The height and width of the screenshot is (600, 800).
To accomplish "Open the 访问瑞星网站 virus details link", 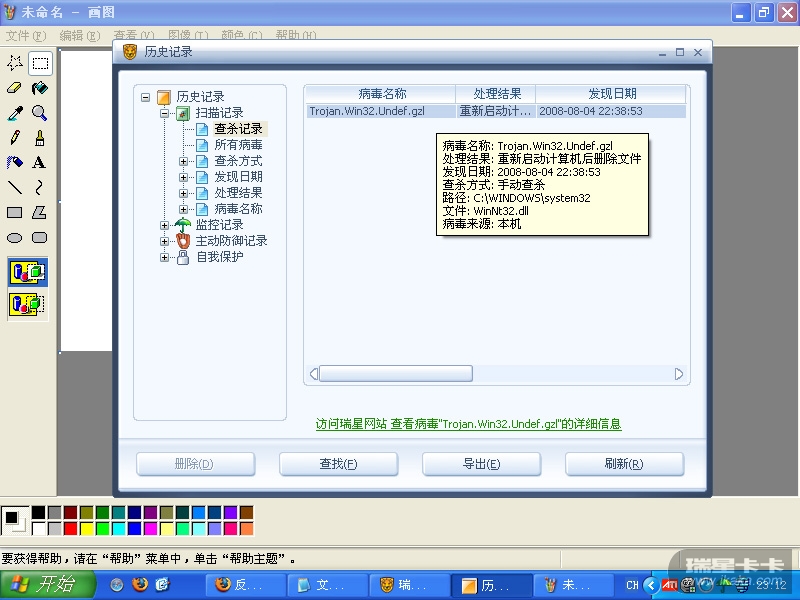I will tap(468, 424).
